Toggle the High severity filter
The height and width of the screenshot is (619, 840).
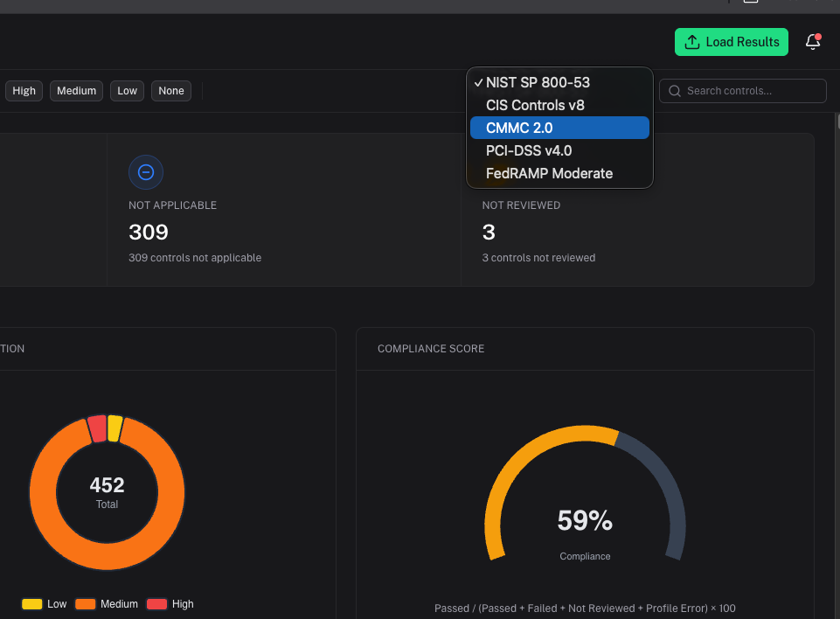click(24, 91)
